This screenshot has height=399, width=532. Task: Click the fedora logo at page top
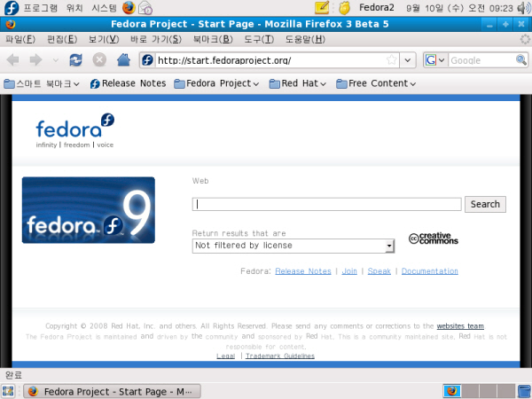75,130
